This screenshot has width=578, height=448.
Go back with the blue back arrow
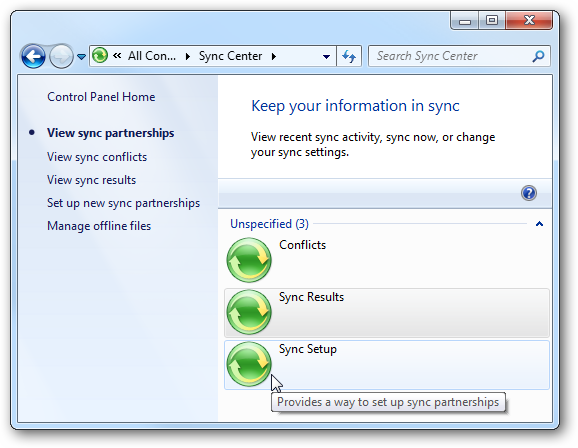(x=34, y=56)
